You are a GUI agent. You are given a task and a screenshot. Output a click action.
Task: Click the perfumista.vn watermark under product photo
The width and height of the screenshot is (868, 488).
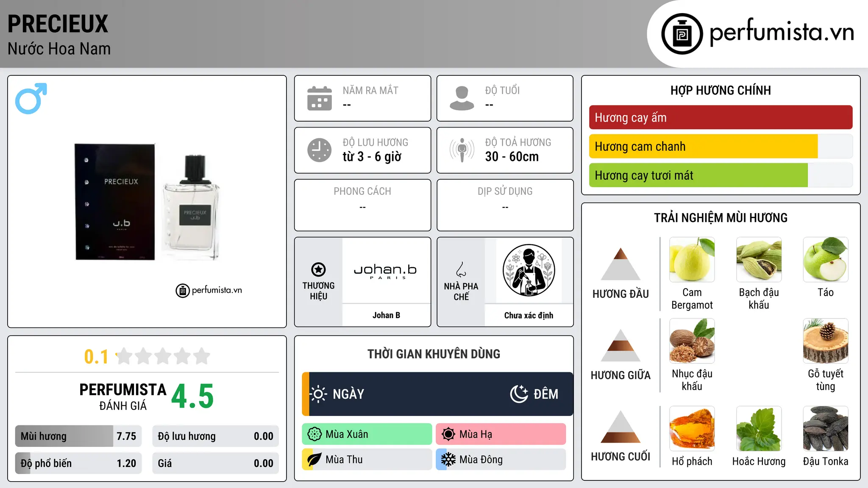pos(209,290)
